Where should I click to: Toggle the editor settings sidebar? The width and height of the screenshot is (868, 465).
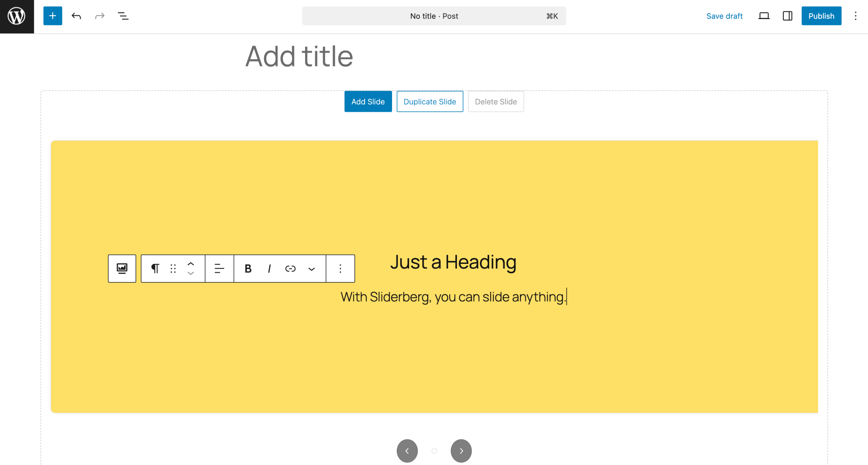(787, 16)
